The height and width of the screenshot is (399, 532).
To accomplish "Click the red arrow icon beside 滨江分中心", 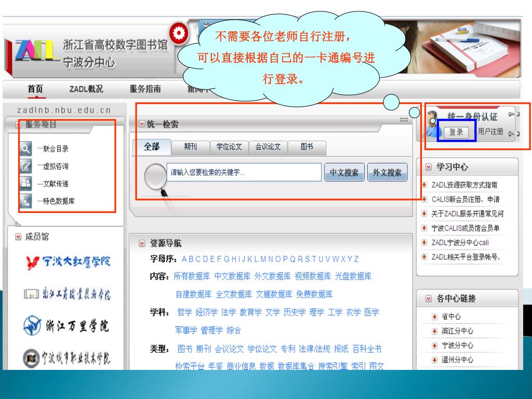I will [434, 331].
